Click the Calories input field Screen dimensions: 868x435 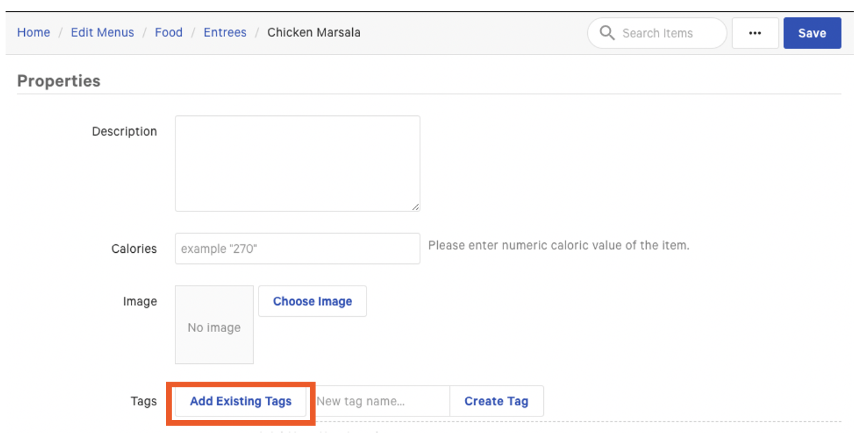tap(297, 248)
